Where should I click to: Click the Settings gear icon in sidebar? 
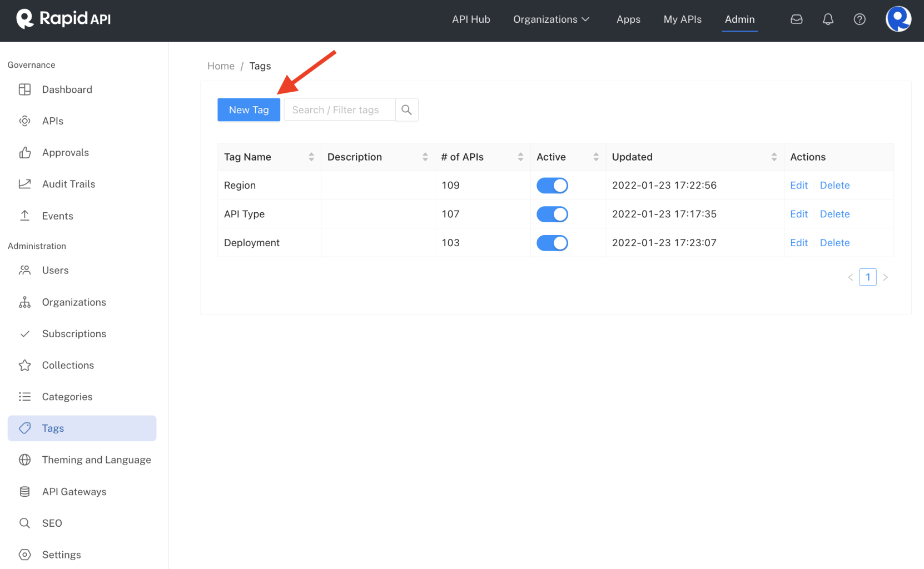(24, 555)
